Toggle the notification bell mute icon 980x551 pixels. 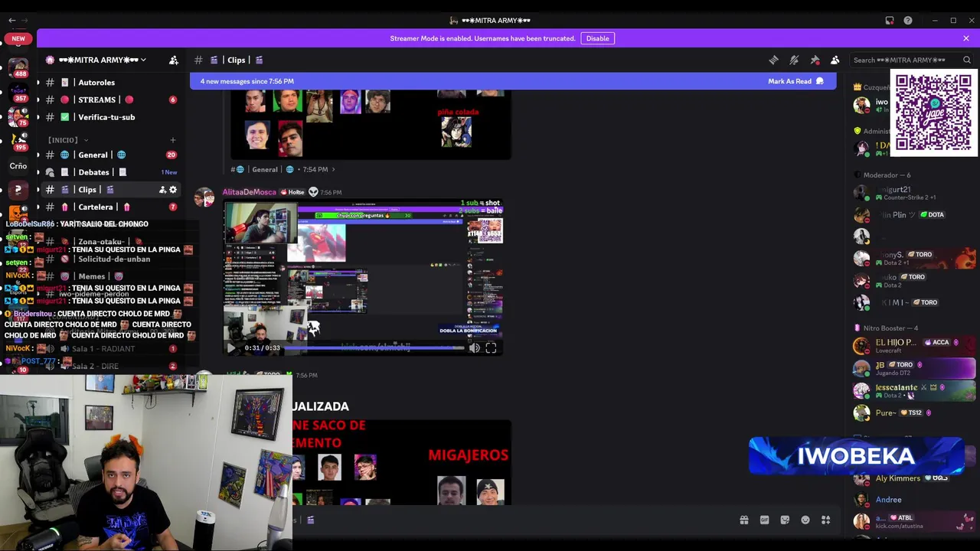tap(794, 60)
